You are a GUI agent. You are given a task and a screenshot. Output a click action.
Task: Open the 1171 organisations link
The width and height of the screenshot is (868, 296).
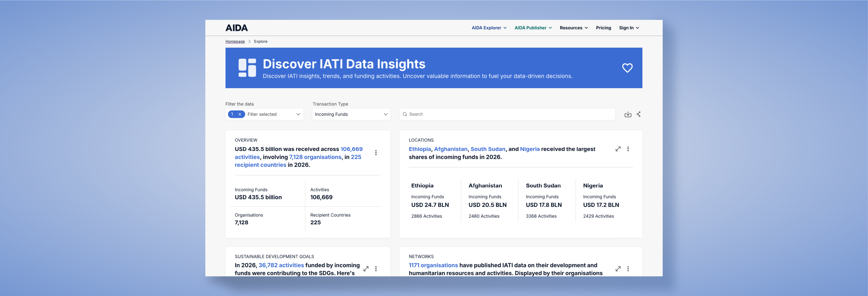(433, 265)
